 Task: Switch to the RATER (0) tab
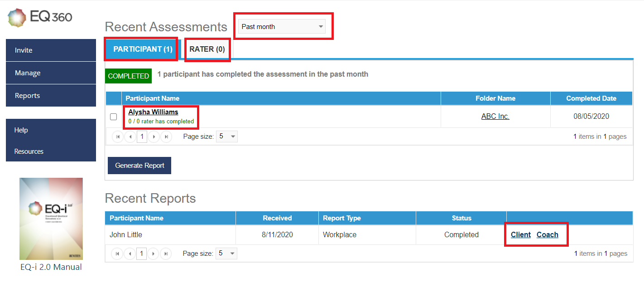coord(207,49)
